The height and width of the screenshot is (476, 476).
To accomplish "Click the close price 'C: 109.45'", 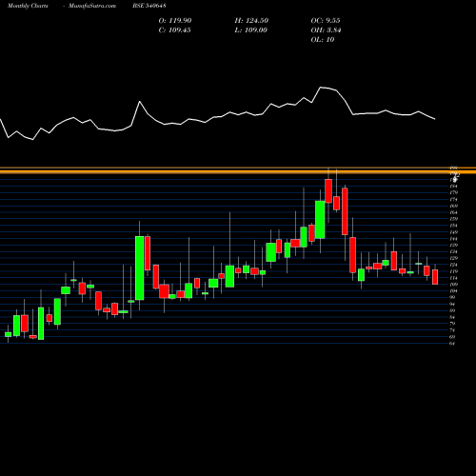I will 174,30.
